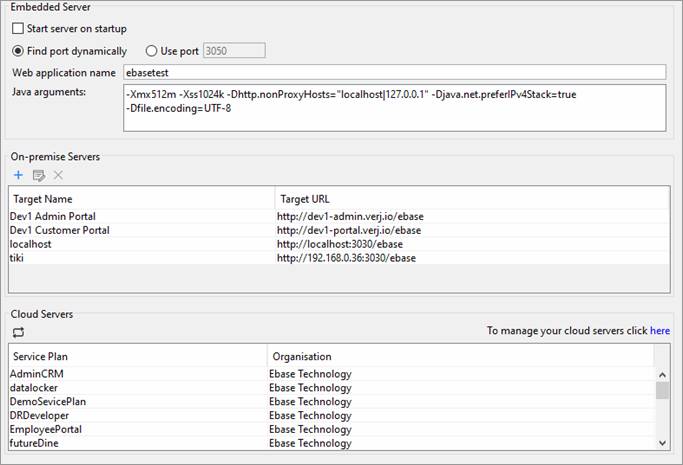Click the cloud servers scroll down arrow
Viewport: 683px width, 465px height.
[663, 443]
